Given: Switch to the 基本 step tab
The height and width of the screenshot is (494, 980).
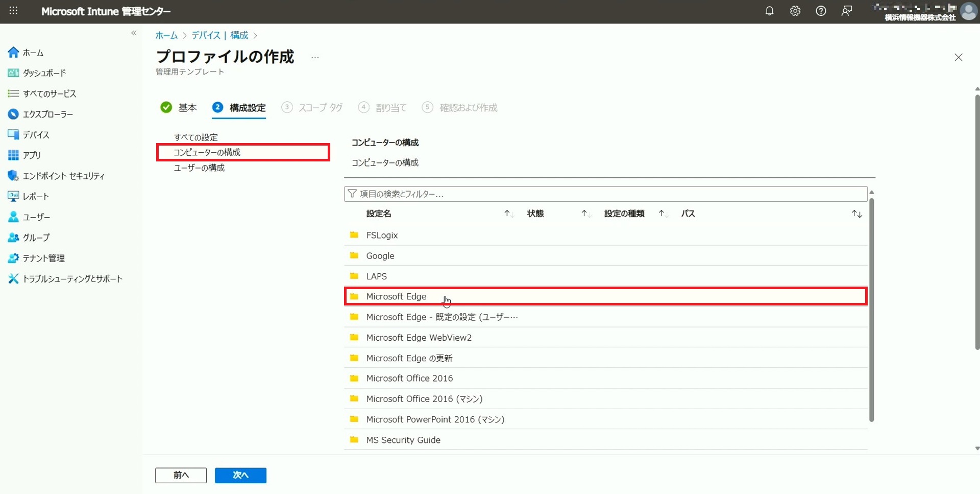Looking at the screenshot, I should pyautogui.click(x=187, y=107).
